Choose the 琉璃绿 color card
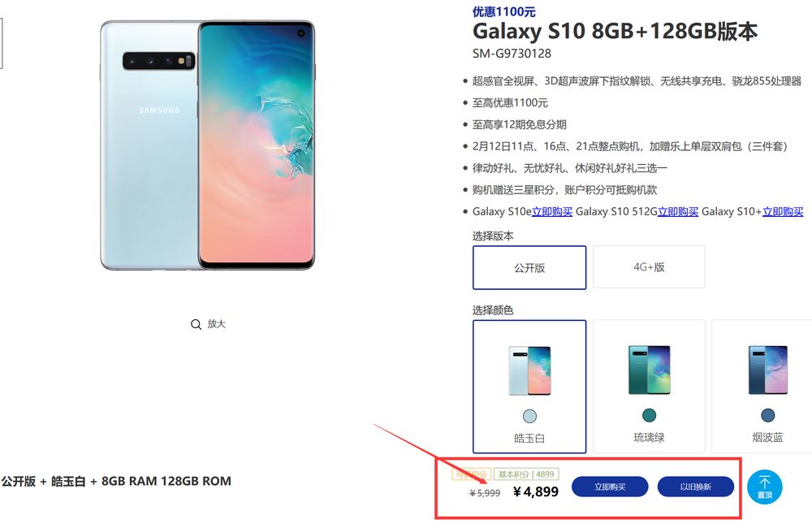812x528 pixels. pyautogui.click(x=649, y=387)
